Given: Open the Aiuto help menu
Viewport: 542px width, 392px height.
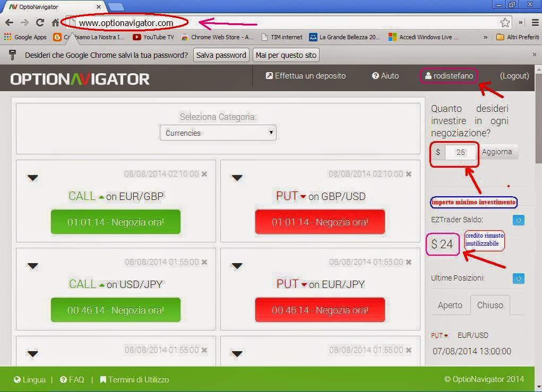Looking at the screenshot, I should point(385,76).
